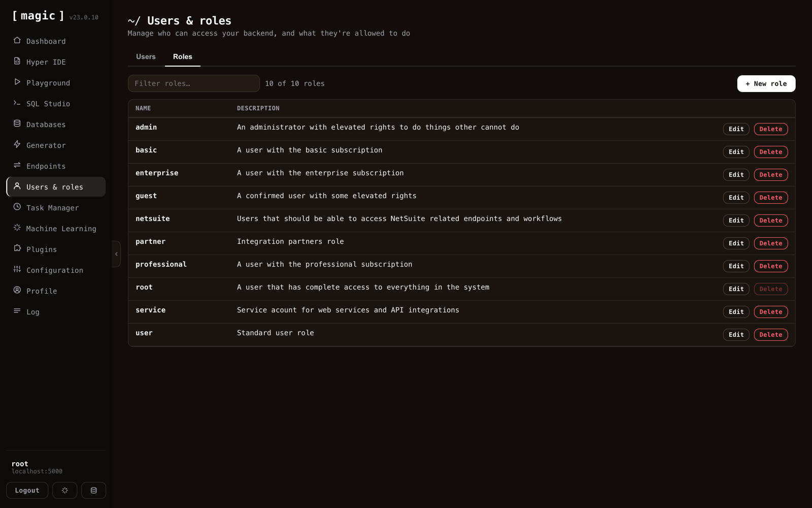This screenshot has height=508, width=812.
Task: Delete the basic role
Action: click(x=771, y=152)
